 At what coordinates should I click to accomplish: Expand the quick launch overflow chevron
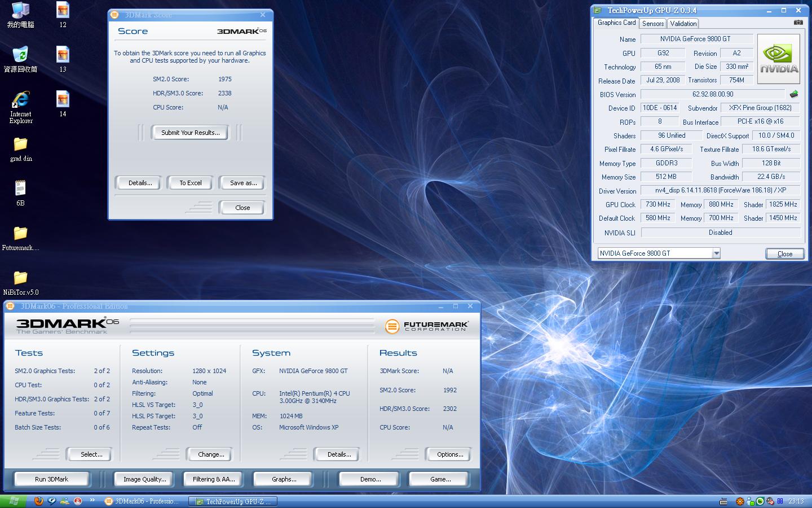click(x=92, y=500)
